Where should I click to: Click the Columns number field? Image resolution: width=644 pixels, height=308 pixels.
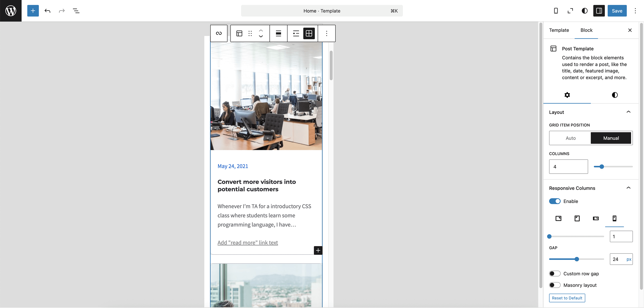[x=568, y=167]
